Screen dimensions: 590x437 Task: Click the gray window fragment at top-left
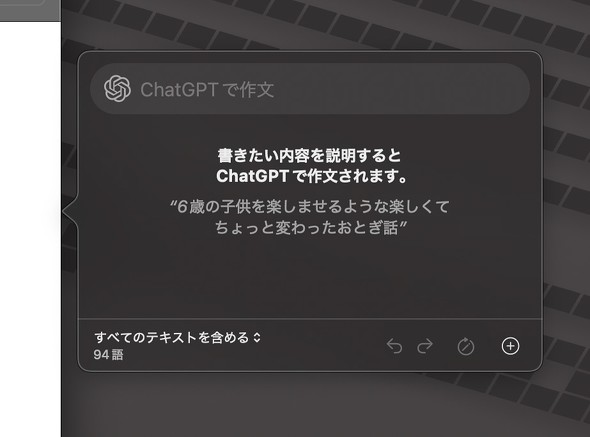coord(30,11)
